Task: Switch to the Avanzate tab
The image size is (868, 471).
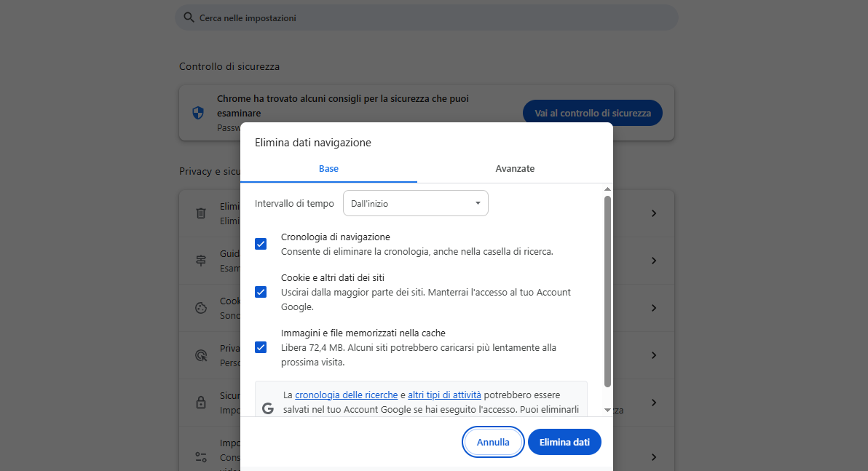Action: [515, 168]
